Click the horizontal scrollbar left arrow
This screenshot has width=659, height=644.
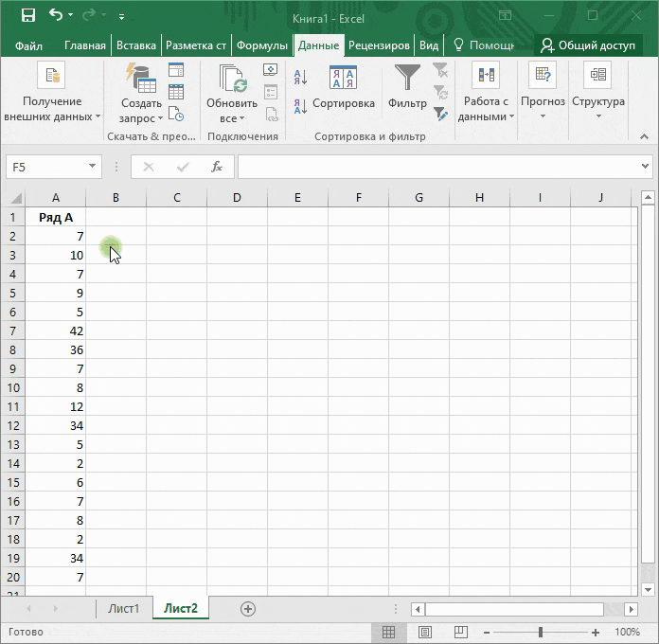click(x=418, y=609)
